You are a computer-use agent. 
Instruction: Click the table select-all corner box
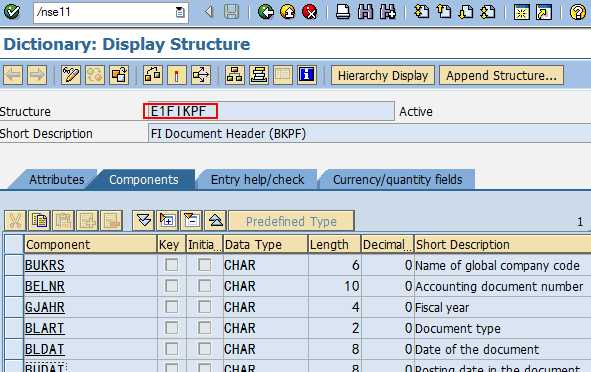tap(14, 244)
